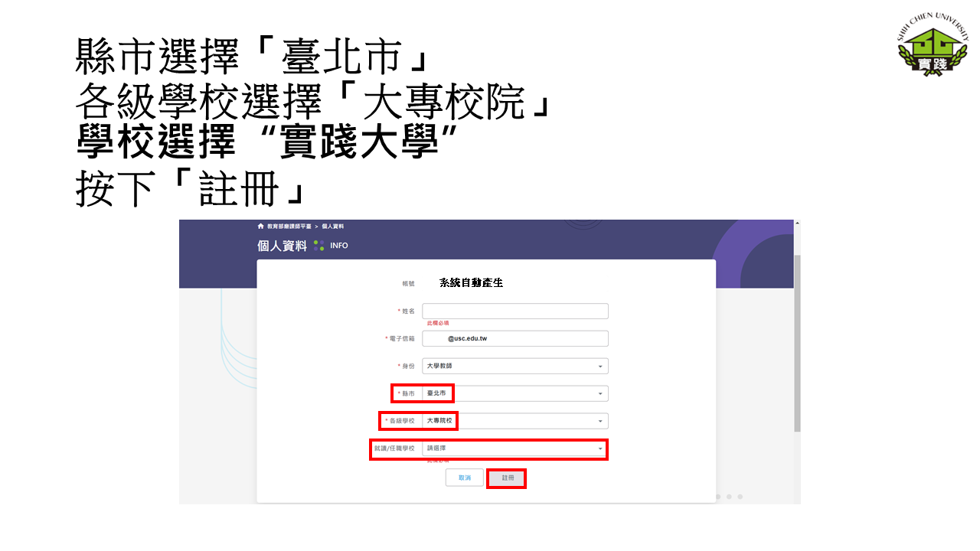
Task: Click the page vertical scrollbar thumb
Action: [797, 343]
